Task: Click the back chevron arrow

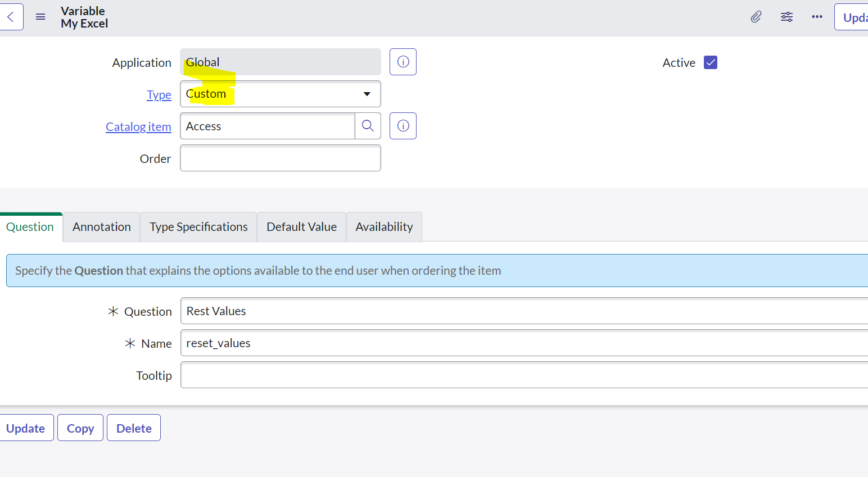Action: [x=11, y=16]
